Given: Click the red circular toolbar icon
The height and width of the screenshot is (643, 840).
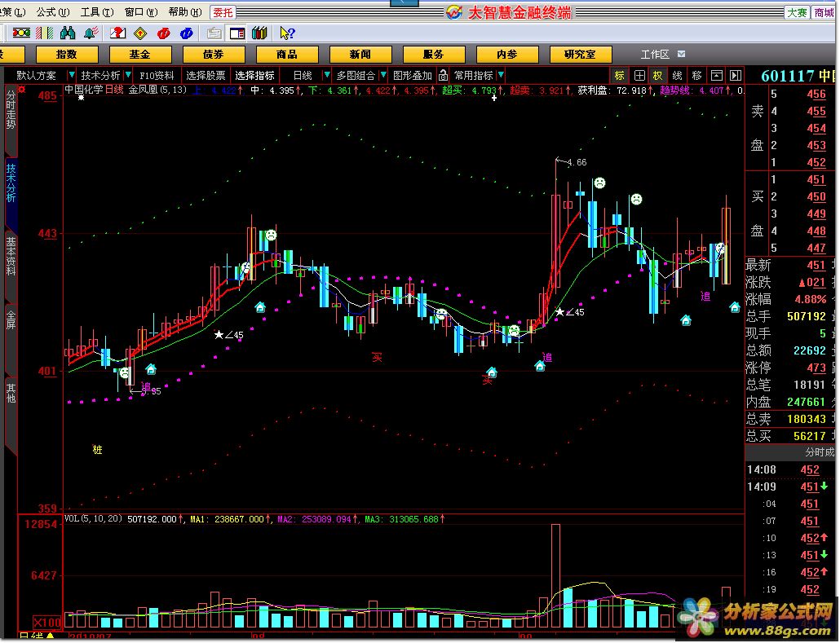Looking at the screenshot, I should coord(163,33).
